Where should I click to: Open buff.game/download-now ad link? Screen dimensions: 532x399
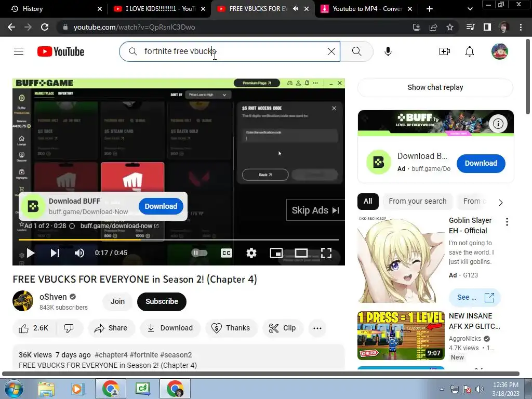pyautogui.click(x=119, y=226)
